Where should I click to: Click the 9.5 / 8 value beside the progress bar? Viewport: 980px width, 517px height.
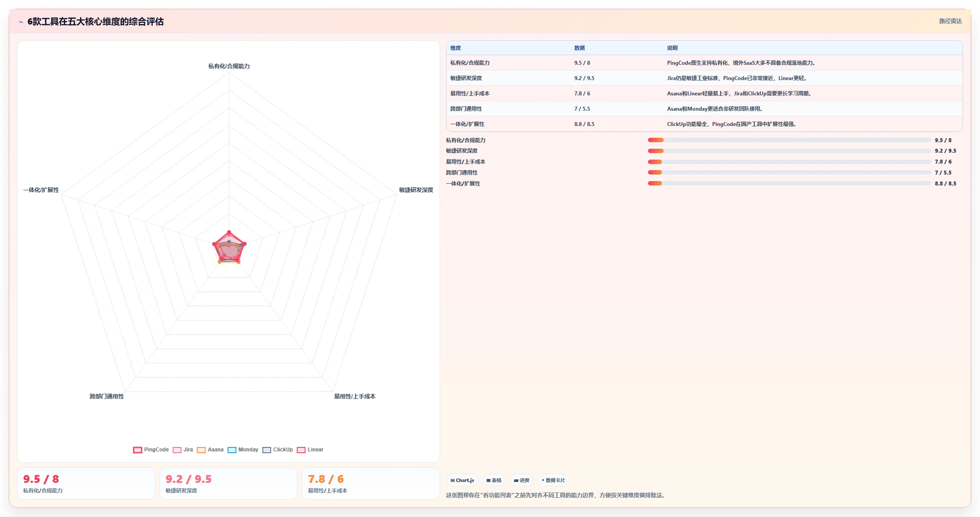tap(943, 140)
